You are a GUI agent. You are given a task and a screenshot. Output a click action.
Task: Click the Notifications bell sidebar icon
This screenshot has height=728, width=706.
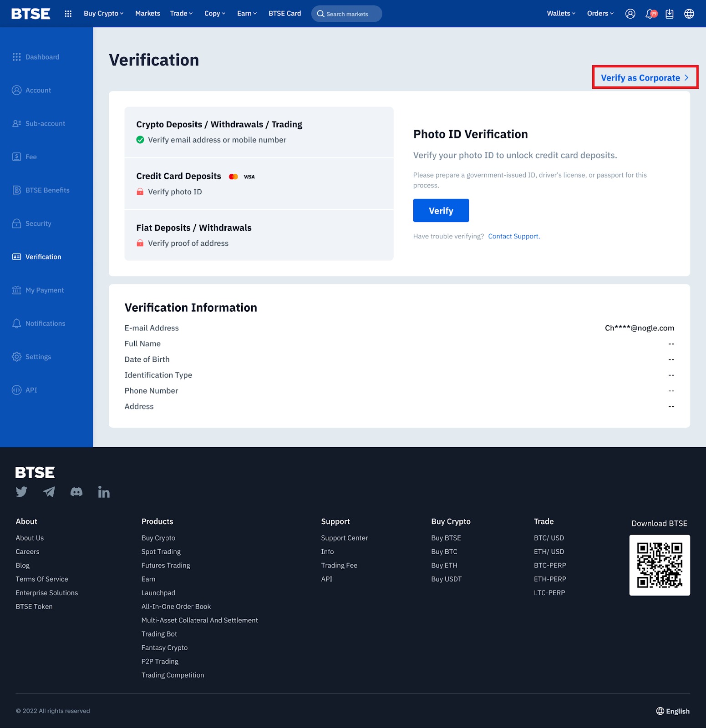coord(17,324)
